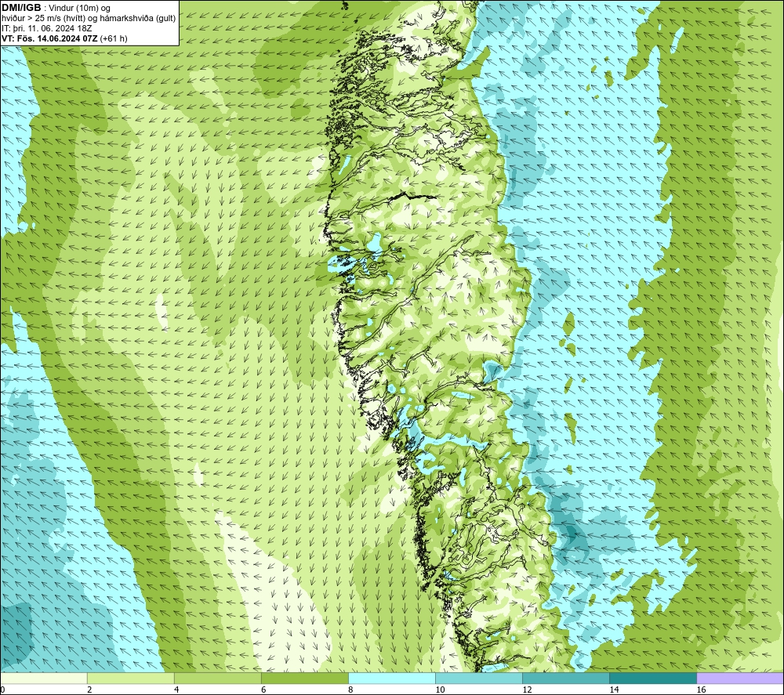This screenshot has height=695, width=784.
Task: Click the 10-12 m/s legend swatch
Action: [x=479, y=678]
